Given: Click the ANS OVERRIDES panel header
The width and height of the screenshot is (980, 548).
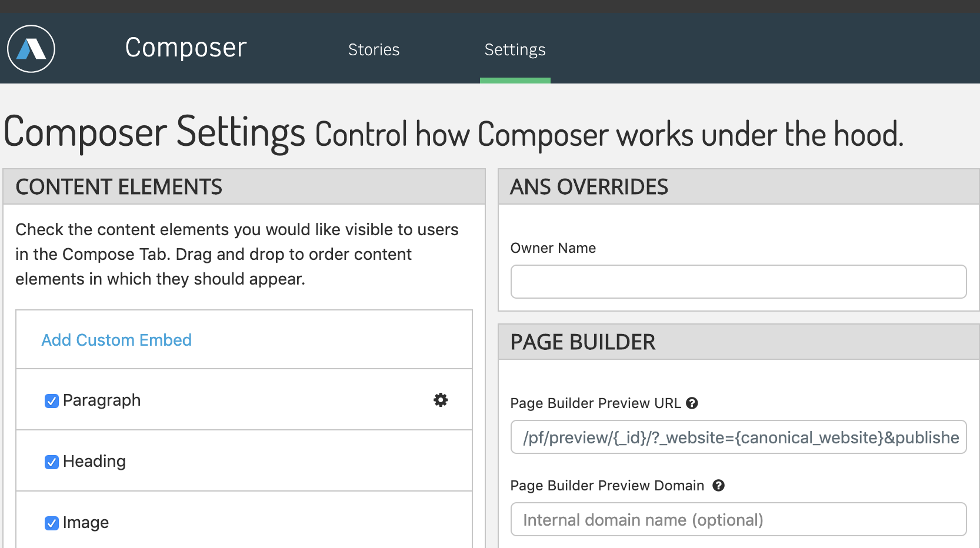Looking at the screenshot, I should pyautogui.click(x=739, y=187).
